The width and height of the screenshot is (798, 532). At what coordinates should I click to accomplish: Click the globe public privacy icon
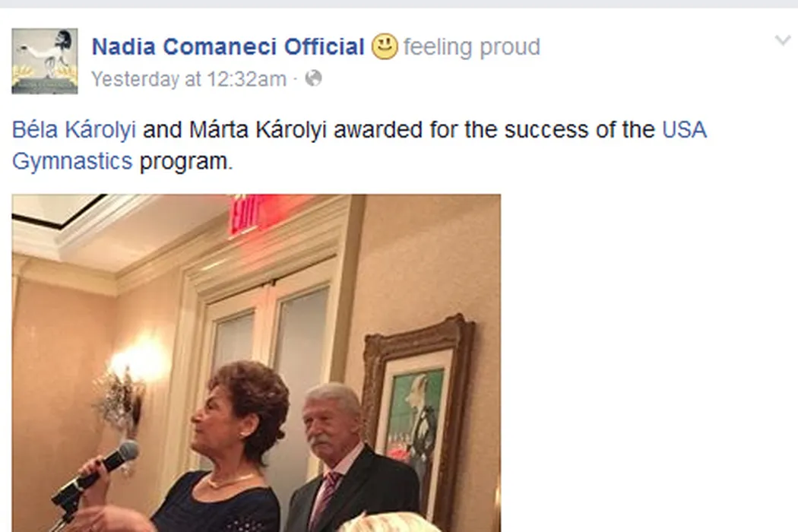coord(313,78)
